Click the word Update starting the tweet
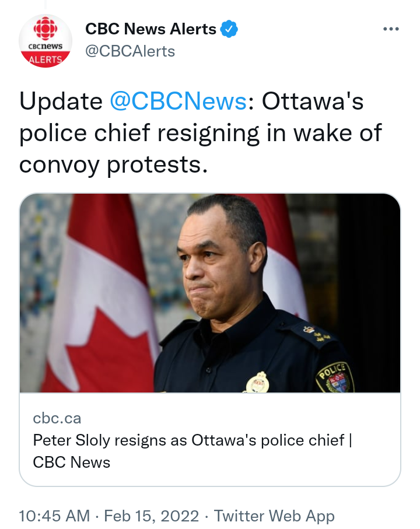This screenshot has width=420, height=529. pyautogui.click(x=61, y=101)
